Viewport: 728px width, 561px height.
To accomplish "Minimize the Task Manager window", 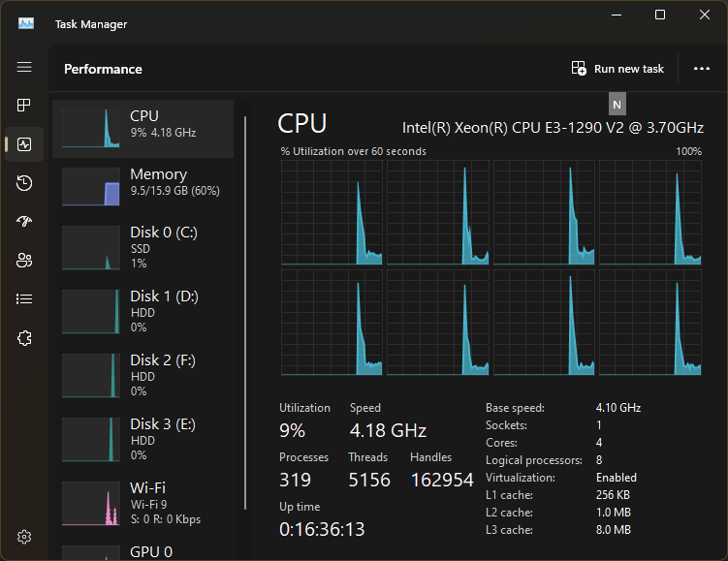I will point(617,15).
